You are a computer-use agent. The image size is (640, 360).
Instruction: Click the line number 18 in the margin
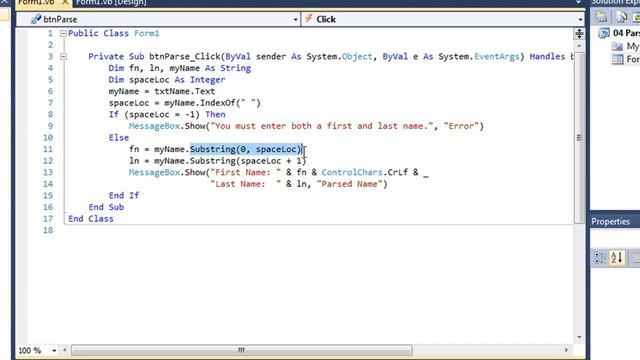(x=48, y=230)
